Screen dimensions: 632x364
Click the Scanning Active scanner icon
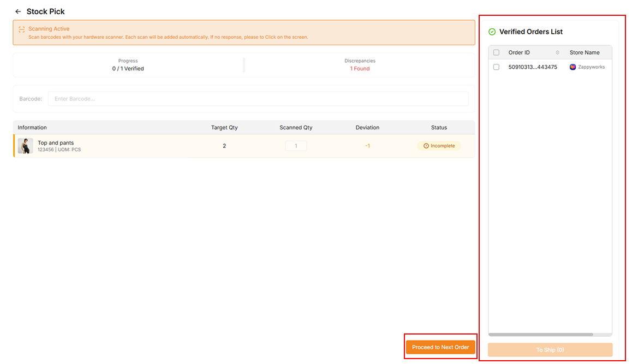(x=21, y=29)
